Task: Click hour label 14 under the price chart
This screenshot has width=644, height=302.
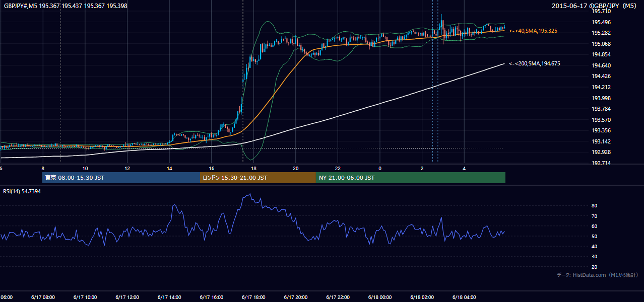Action: pyautogui.click(x=169, y=168)
